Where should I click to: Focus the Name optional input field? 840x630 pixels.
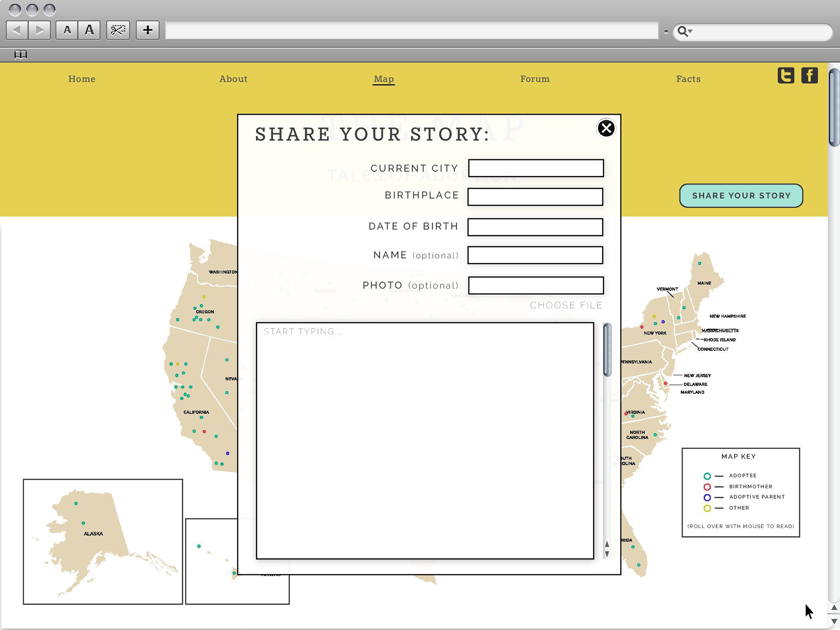(x=535, y=255)
